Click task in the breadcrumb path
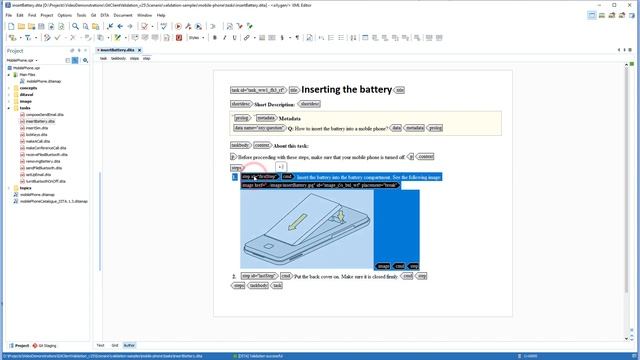 point(103,58)
